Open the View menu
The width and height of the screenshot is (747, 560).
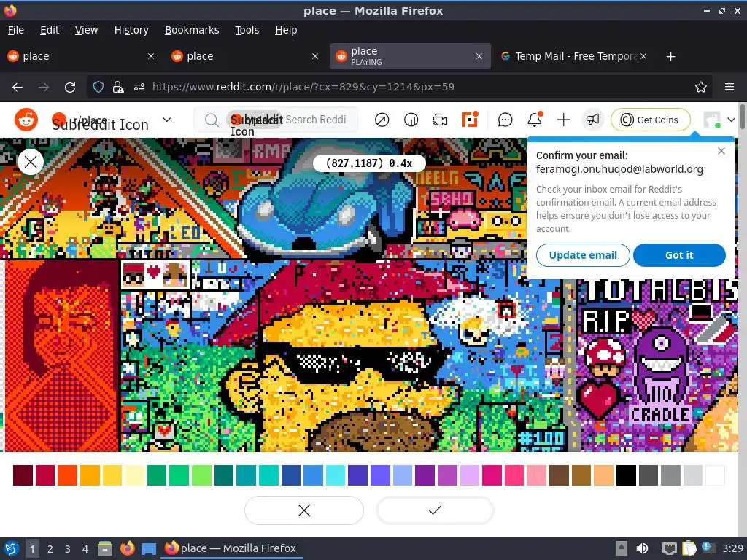[86, 30]
